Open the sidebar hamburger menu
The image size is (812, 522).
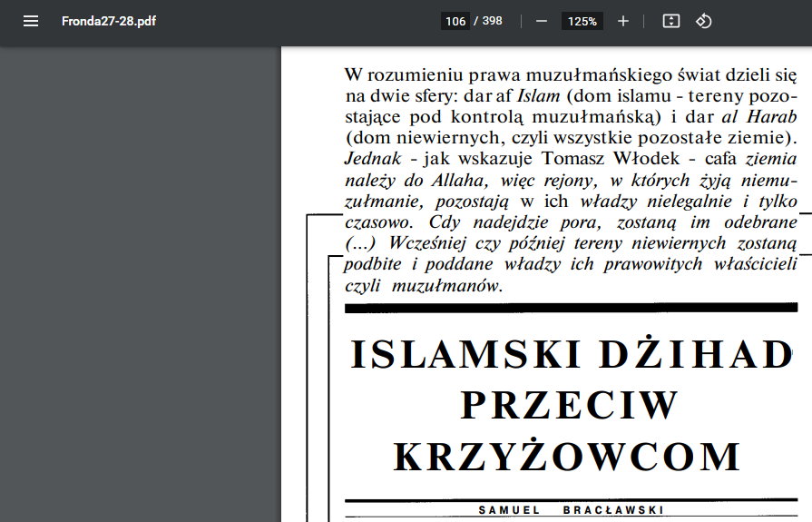pos(31,21)
